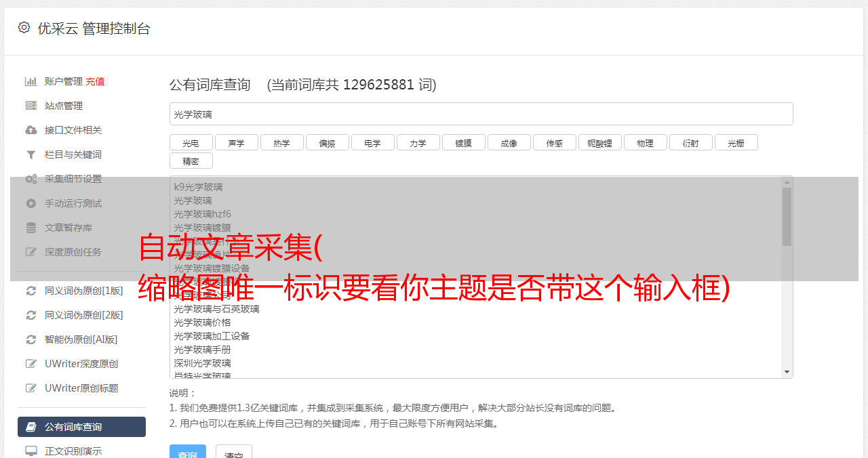This screenshot has width=868, height=458.
Task: Choose 光学玻璃价格 in the list
Action: (x=475, y=322)
